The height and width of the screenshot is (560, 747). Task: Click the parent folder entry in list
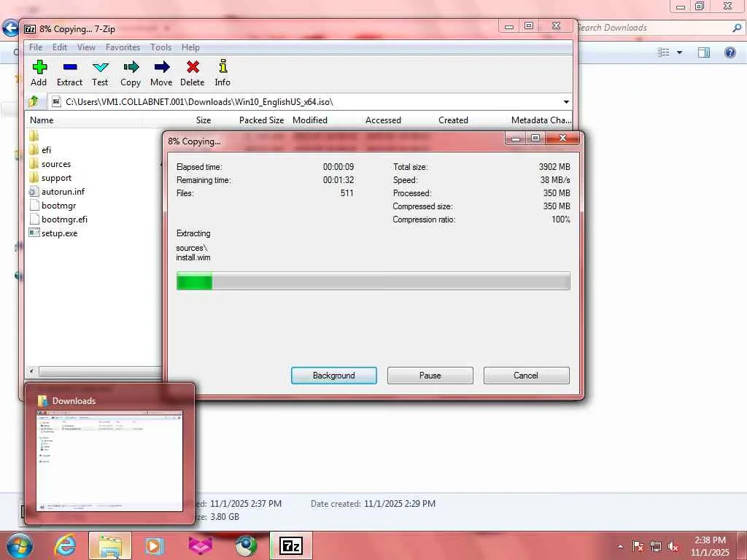pyautogui.click(x=34, y=136)
